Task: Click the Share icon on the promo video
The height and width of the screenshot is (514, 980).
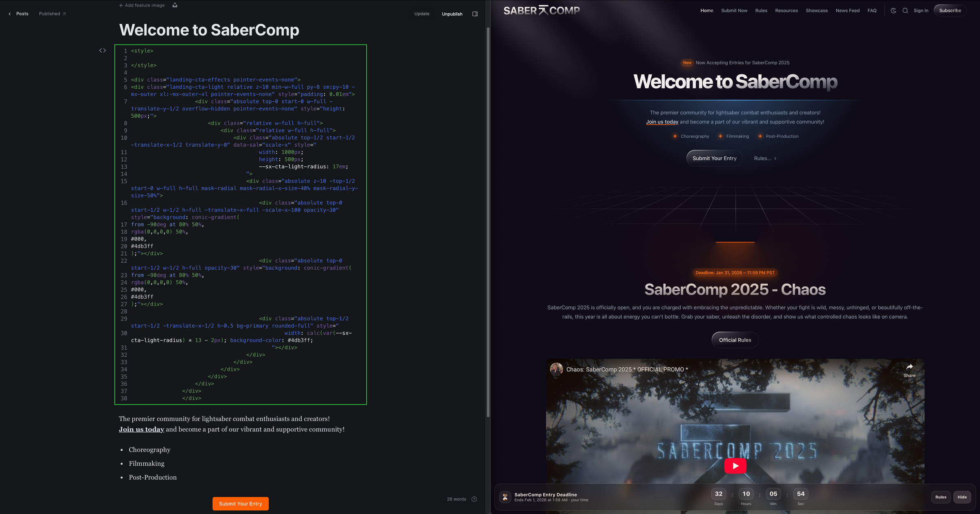Action: (x=909, y=367)
